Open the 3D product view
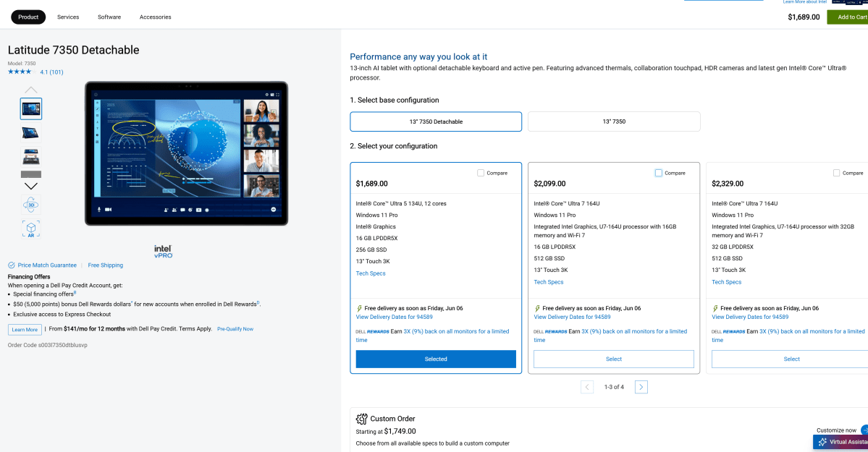 pos(31,205)
